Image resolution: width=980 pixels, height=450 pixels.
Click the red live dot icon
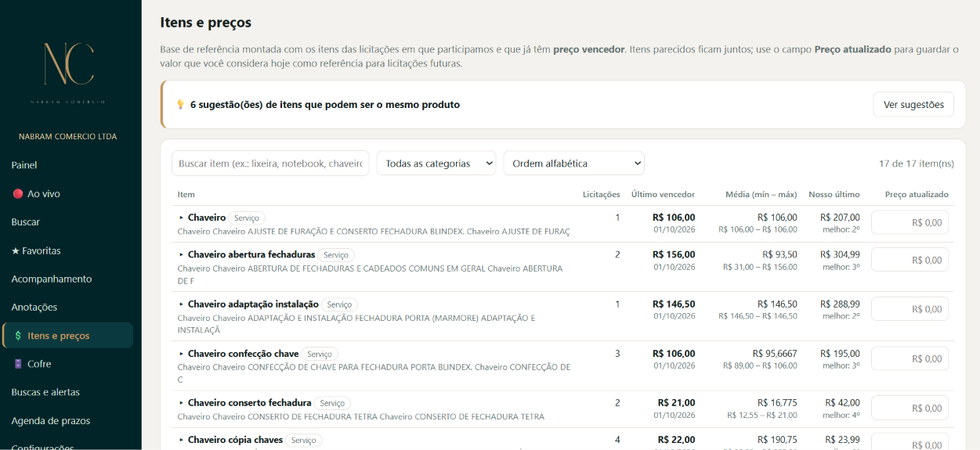coord(17,194)
